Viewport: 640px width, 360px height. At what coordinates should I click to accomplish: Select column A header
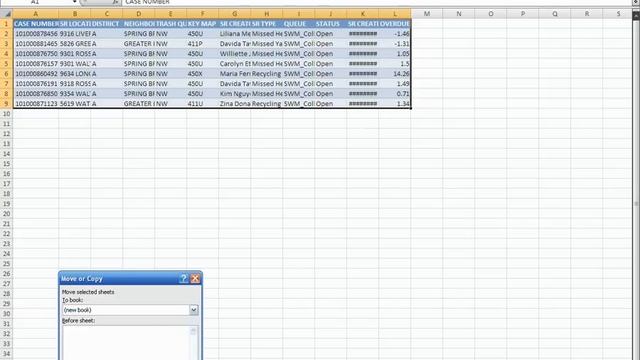click(x=36, y=14)
